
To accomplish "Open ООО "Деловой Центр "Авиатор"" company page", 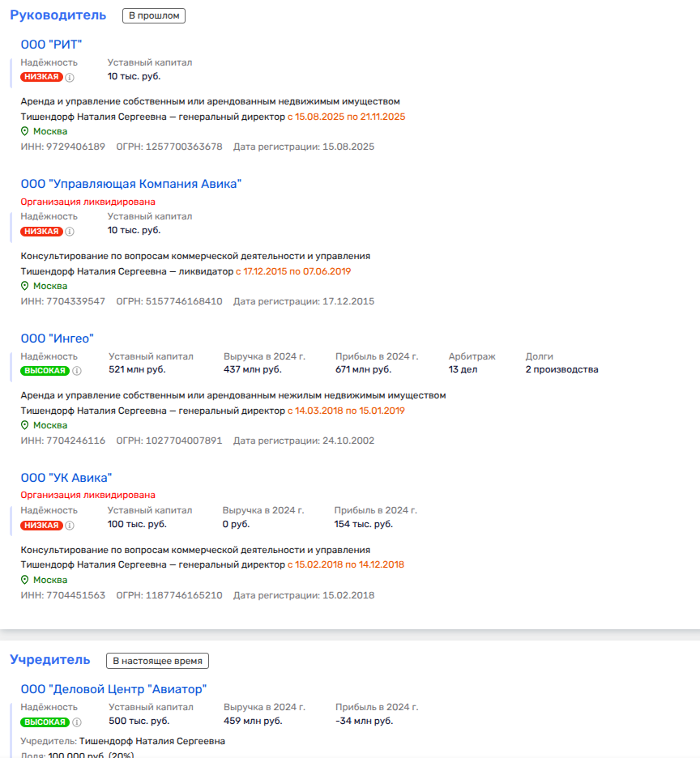I will 114,689.
